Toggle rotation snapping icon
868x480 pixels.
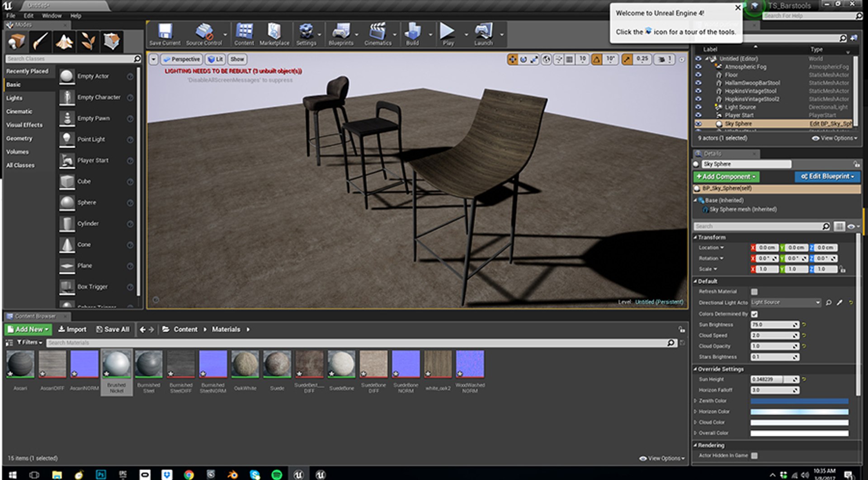597,59
